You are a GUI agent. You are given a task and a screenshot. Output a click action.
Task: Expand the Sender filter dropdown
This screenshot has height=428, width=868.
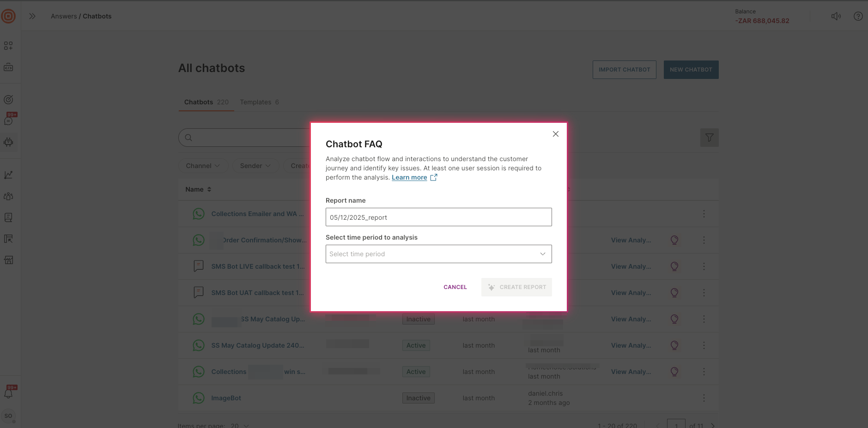(x=255, y=166)
